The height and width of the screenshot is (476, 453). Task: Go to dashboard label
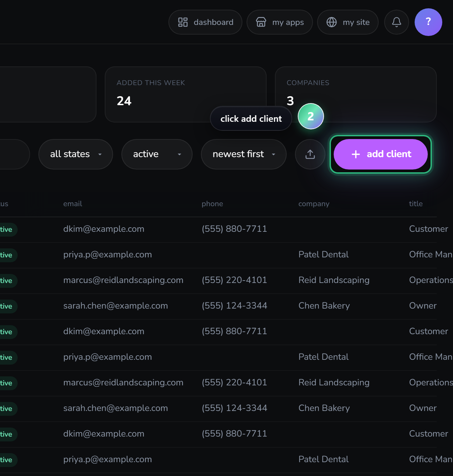213,22
